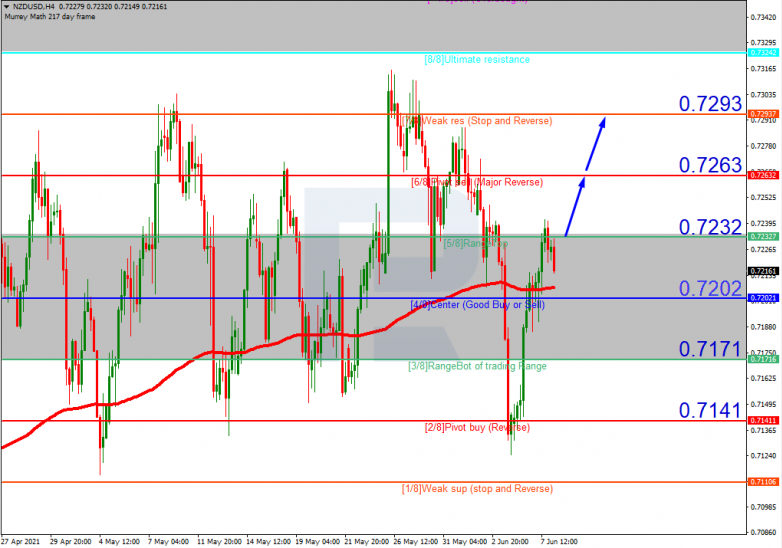
Task: Click the large 0.7171 level label
Action: [710, 349]
